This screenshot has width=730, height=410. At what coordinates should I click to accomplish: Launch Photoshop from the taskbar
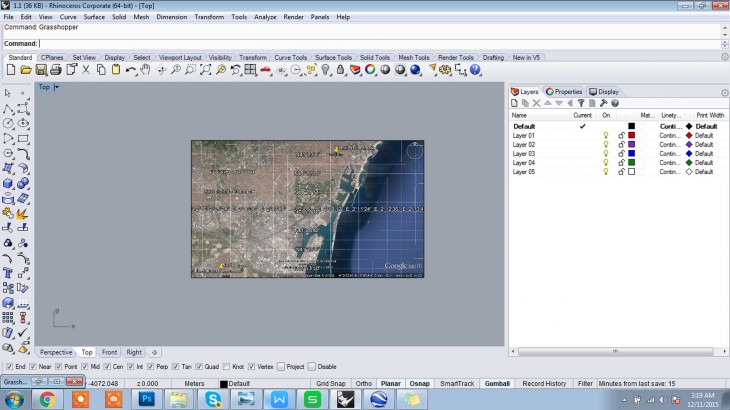146,399
